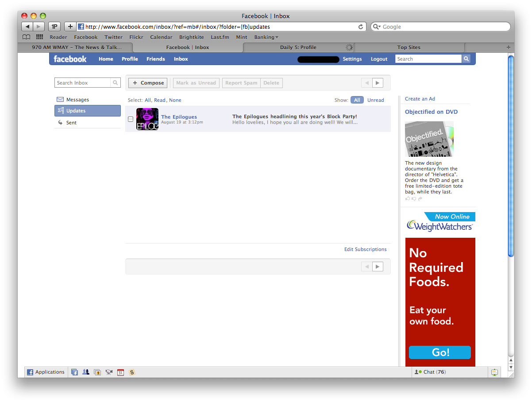Open the Objectified on DVD ad title
Viewport: 532px width, 402px height.
coord(432,112)
